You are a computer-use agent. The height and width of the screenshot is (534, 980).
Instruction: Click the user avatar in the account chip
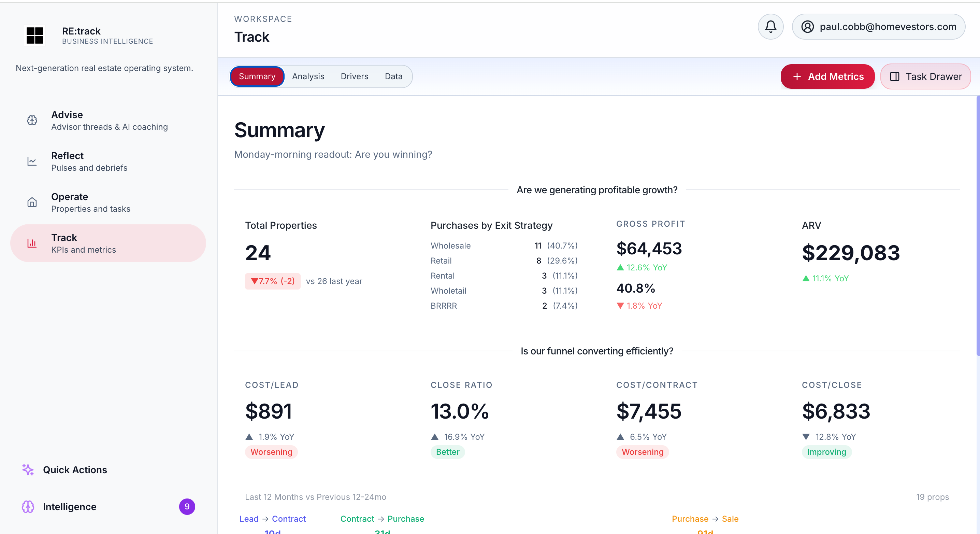807,27
